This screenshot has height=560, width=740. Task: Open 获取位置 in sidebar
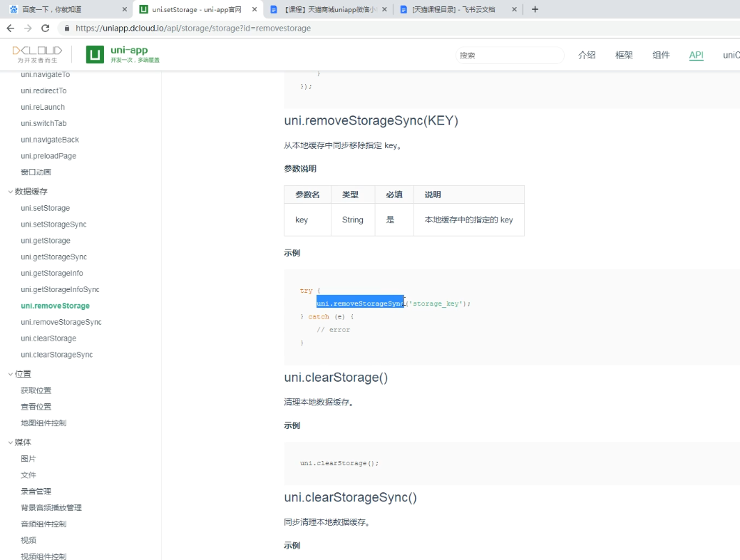(36, 390)
